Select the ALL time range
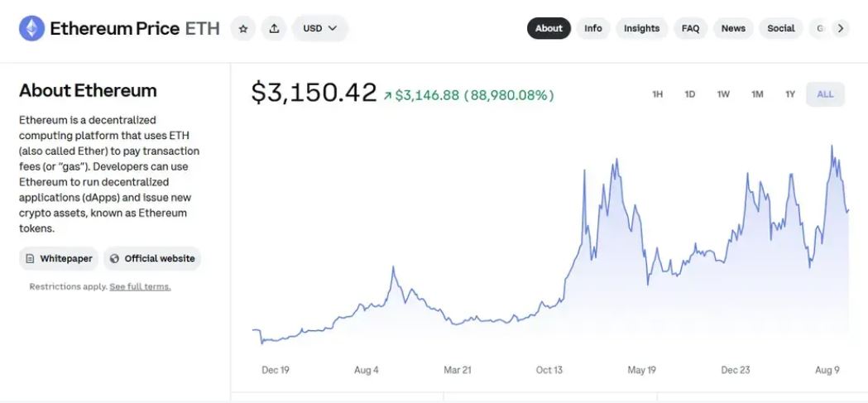Screen dimensions: 868x403 click(825, 94)
